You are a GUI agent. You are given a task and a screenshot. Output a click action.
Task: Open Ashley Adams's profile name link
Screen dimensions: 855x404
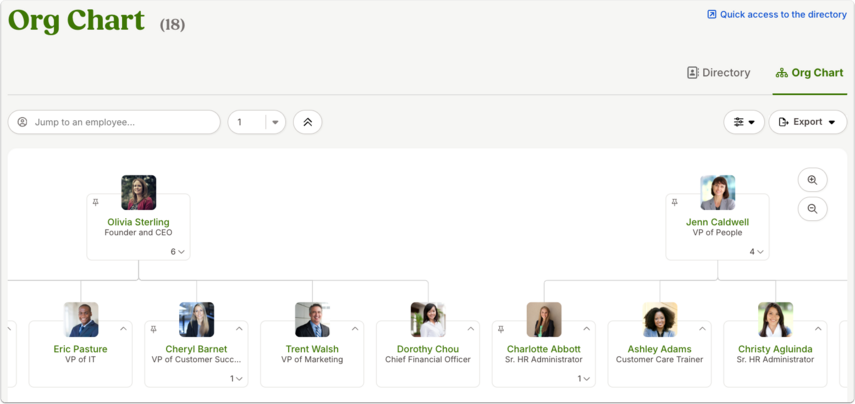[x=659, y=349]
